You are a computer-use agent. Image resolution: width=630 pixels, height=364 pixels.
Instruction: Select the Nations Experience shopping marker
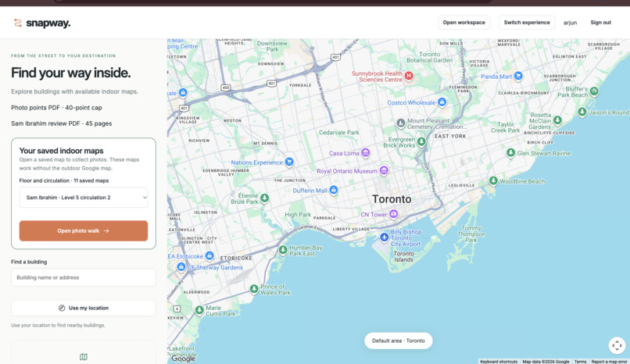[289, 162]
